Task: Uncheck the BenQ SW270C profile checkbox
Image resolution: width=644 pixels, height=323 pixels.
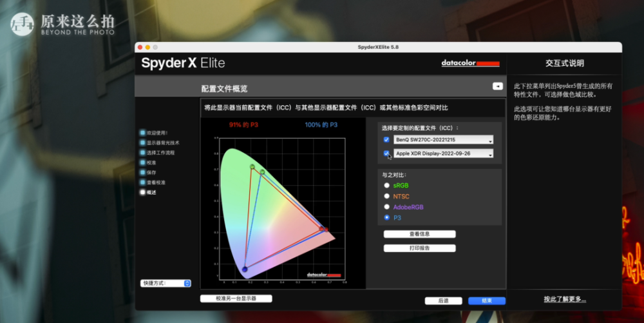Action: [386, 140]
